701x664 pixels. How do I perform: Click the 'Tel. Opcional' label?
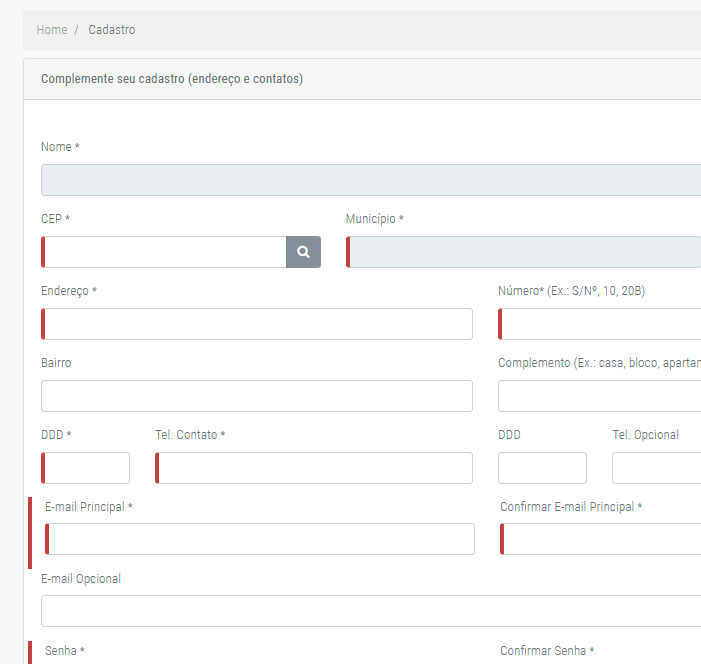646,435
